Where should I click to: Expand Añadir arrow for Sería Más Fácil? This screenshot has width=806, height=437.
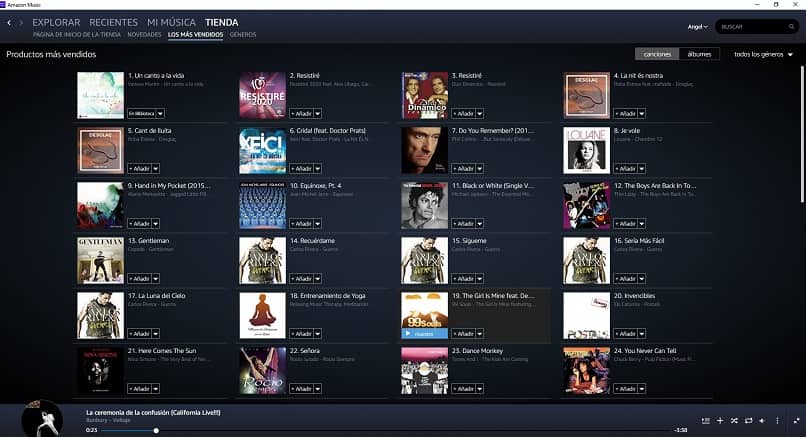point(642,279)
